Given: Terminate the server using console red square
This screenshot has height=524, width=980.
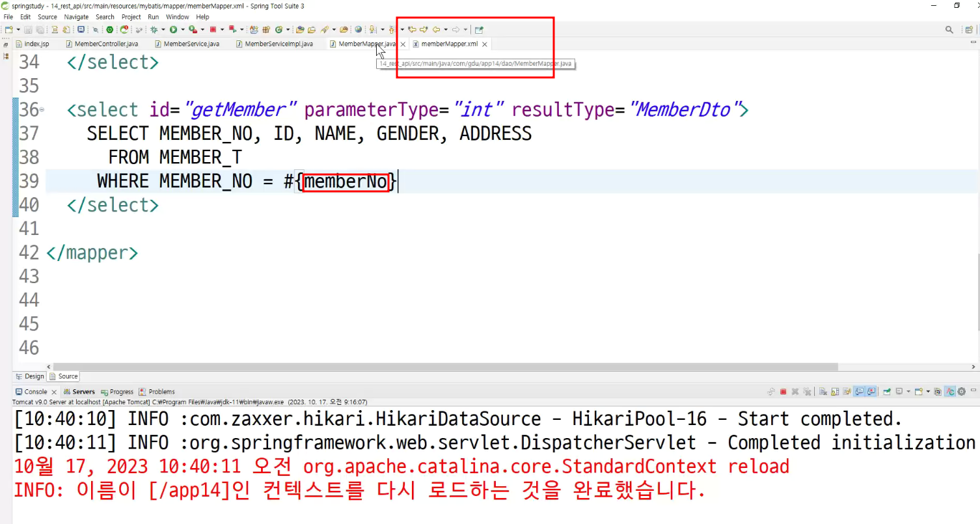Looking at the screenshot, I should [783, 392].
